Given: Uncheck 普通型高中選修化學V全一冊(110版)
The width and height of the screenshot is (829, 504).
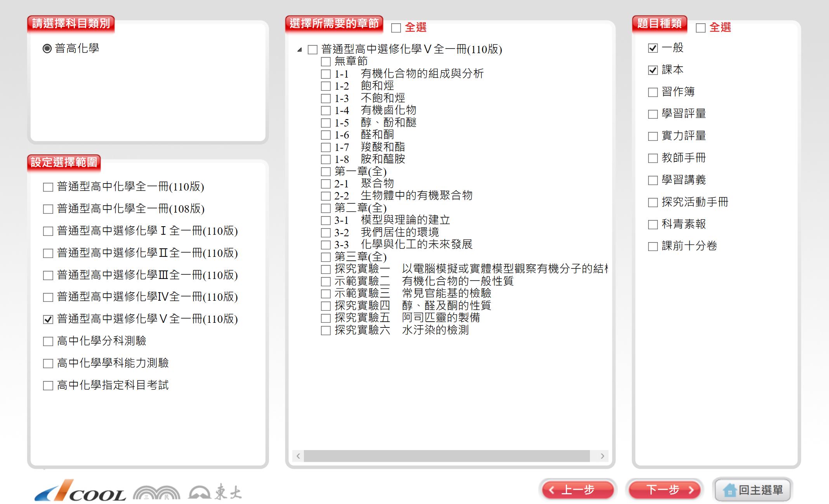Looking at the screenshot, I should (48, 319).
